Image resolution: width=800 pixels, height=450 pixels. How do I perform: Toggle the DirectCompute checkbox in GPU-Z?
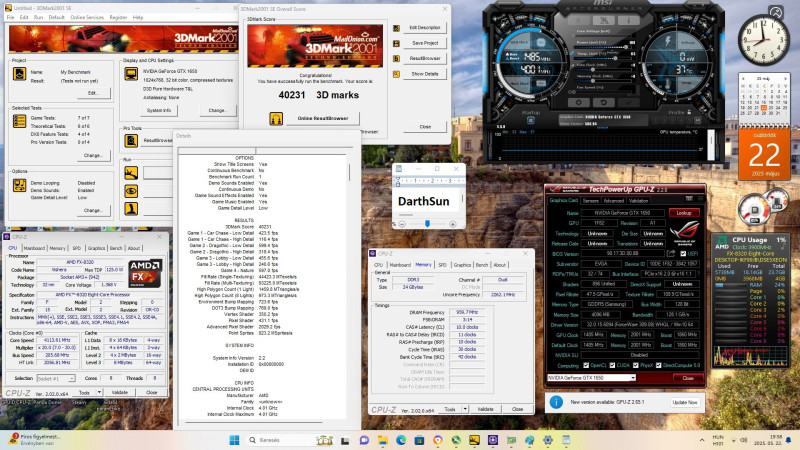(x=658, y=365)
